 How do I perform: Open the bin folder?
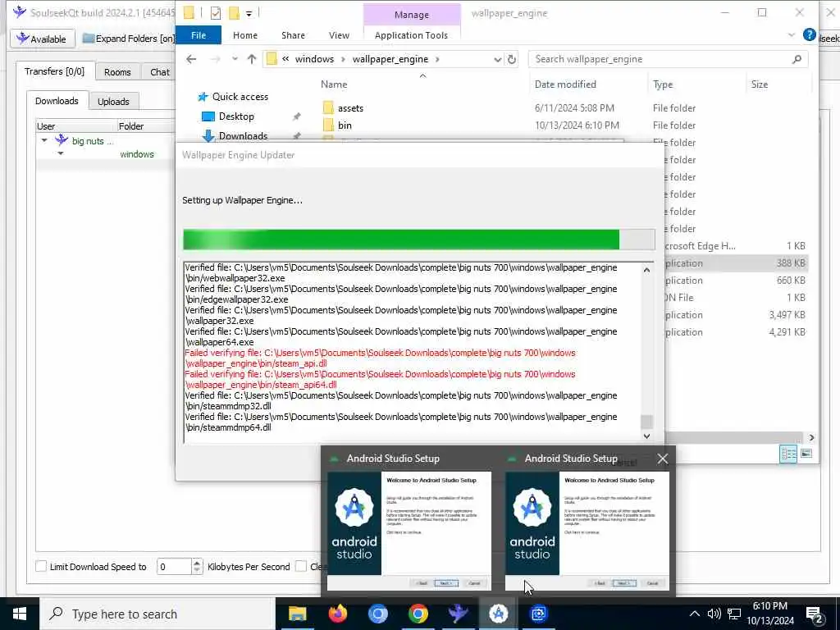coord(345,126)
